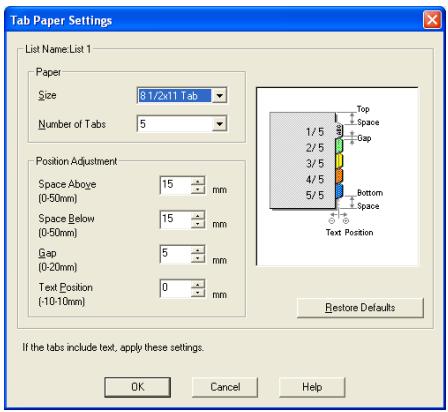Image resolution: width=448 pixels, height=412 pixels.
Task: Select the Text Position value field
Action: pos(176,289)
